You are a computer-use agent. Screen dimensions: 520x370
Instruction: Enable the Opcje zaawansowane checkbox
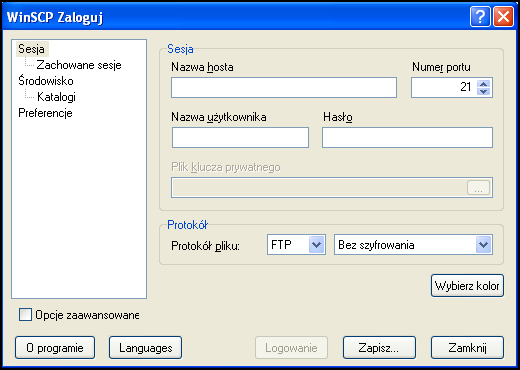25,315
